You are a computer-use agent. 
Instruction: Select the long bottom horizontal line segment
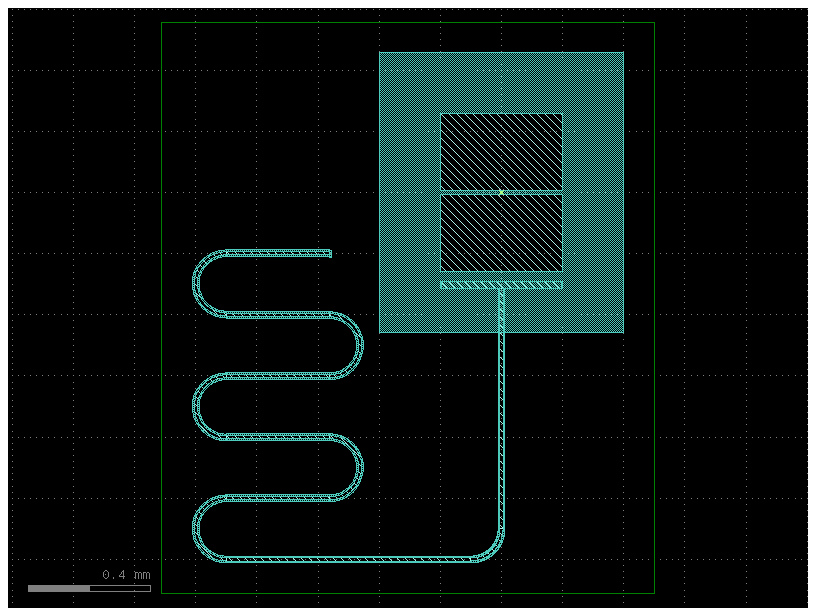348,559
